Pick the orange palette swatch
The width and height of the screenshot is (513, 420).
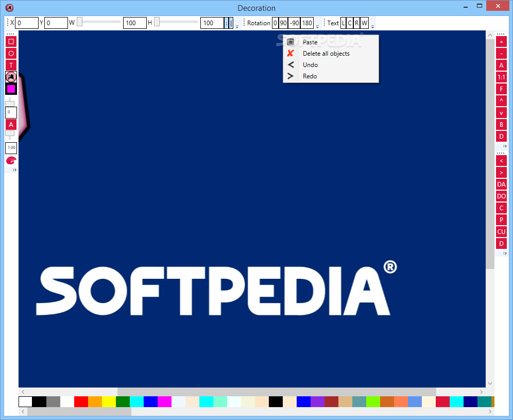click(95, 401)
